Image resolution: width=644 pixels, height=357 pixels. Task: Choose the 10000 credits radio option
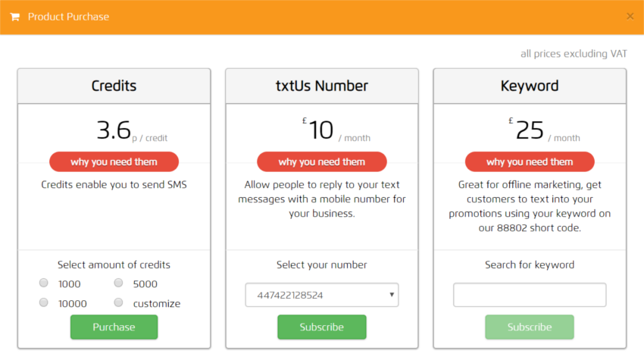44,302
